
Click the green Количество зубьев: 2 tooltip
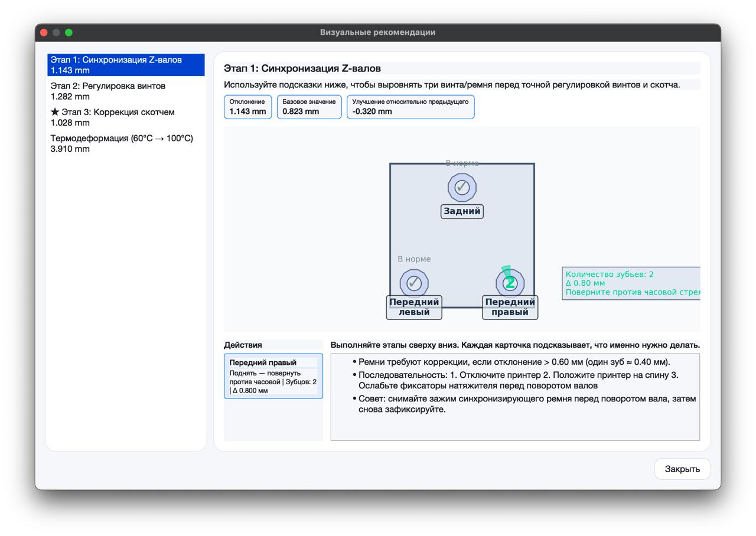tap(631, 283)
